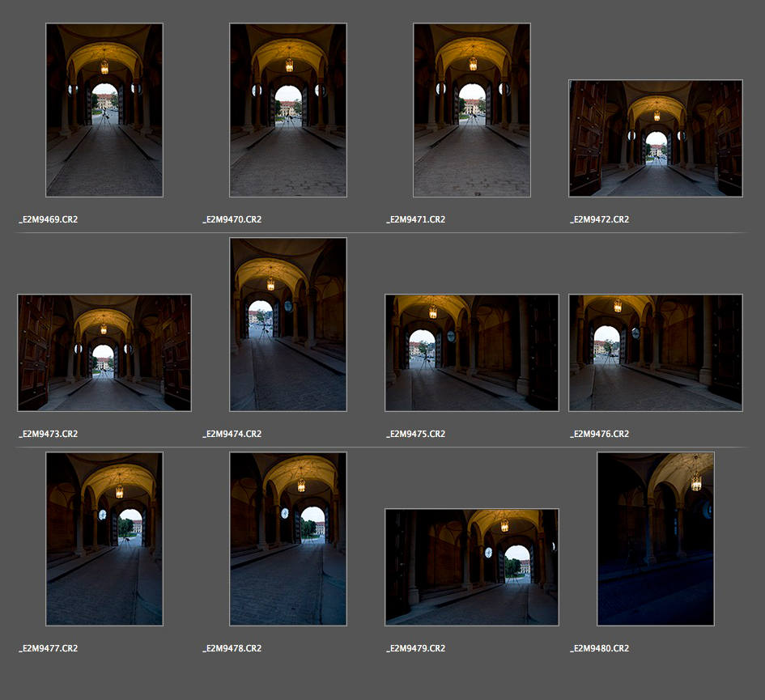
Task: Click the _E2M9474.CR2 filename caption
Action: point(232,434)
